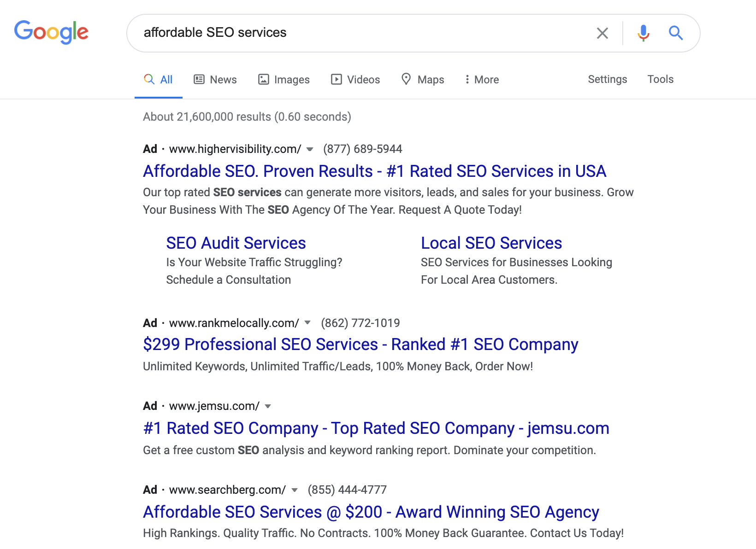Clear the search box with X icon
This screenshot has height=549, width=756.
602,33
